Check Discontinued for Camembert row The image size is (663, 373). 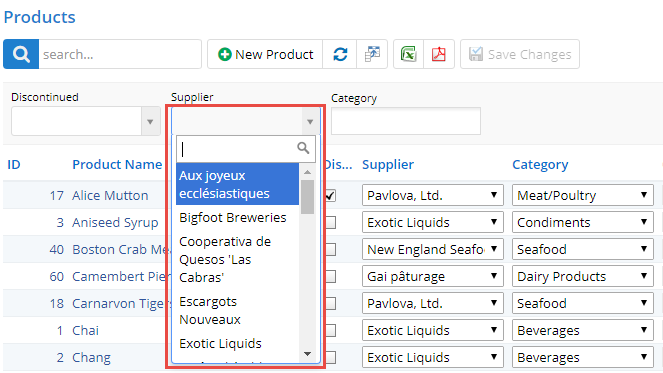click(x=330, y=277)
